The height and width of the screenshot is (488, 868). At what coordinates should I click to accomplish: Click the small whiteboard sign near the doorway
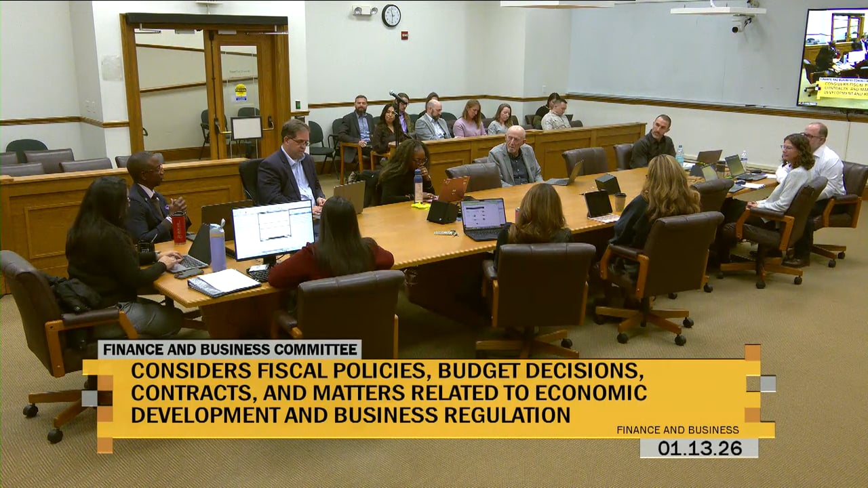[x=246, y=127]
